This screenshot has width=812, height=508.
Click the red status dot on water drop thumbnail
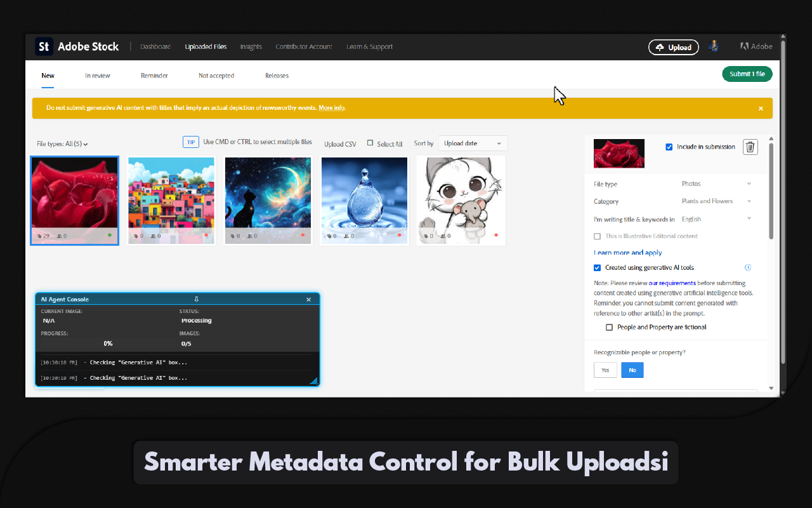point(399,236)
